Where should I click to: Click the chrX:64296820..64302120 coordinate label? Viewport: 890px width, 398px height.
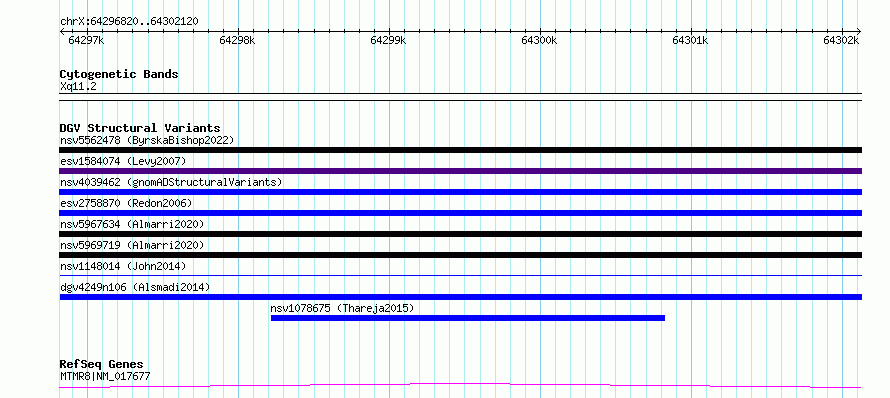(x=129, y=22)
